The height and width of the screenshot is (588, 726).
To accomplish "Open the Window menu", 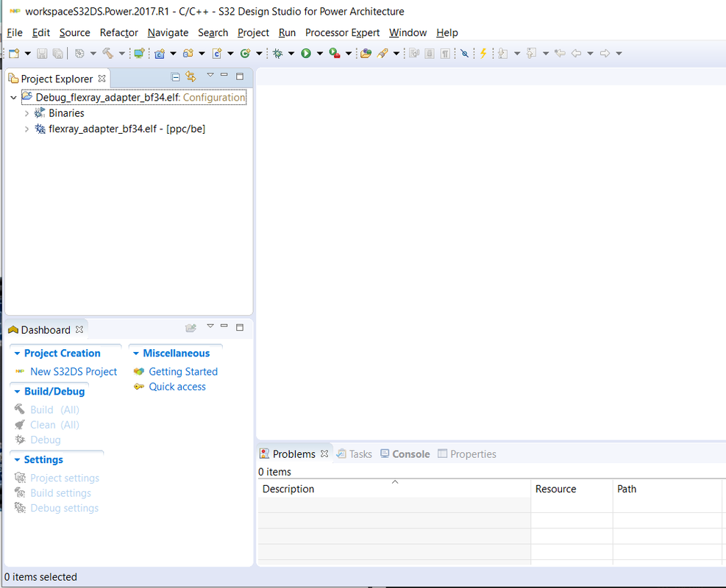I will pyautogui.click(x=408, y=33).
